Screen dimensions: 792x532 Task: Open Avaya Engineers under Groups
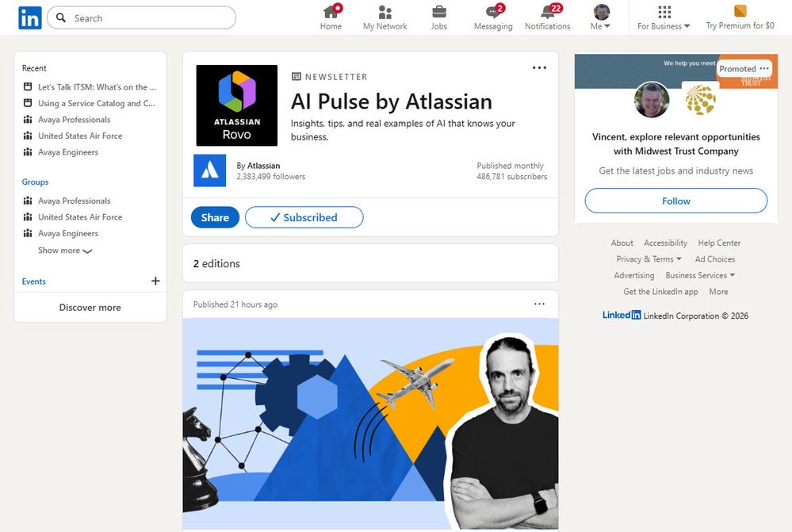pyautogui.click(x=61, y=233)
